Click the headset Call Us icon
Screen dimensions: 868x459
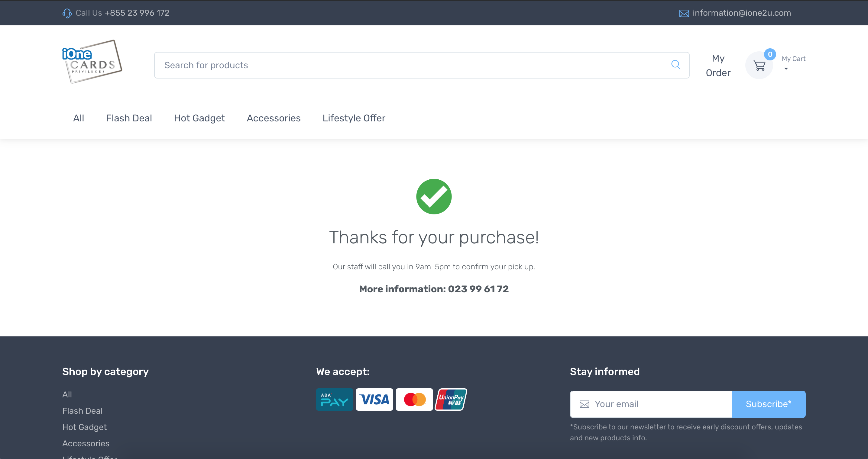click(x=67, y=13)
